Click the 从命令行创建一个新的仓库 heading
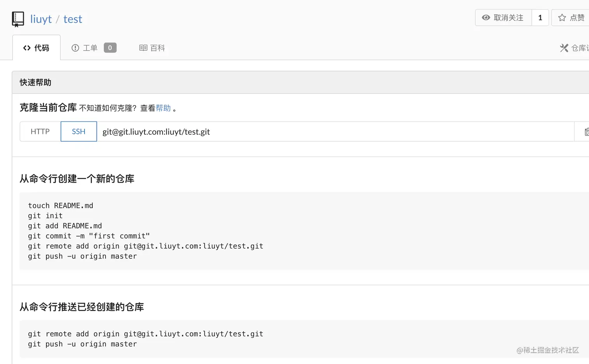The image size is (589, 364). pos(77,179)
